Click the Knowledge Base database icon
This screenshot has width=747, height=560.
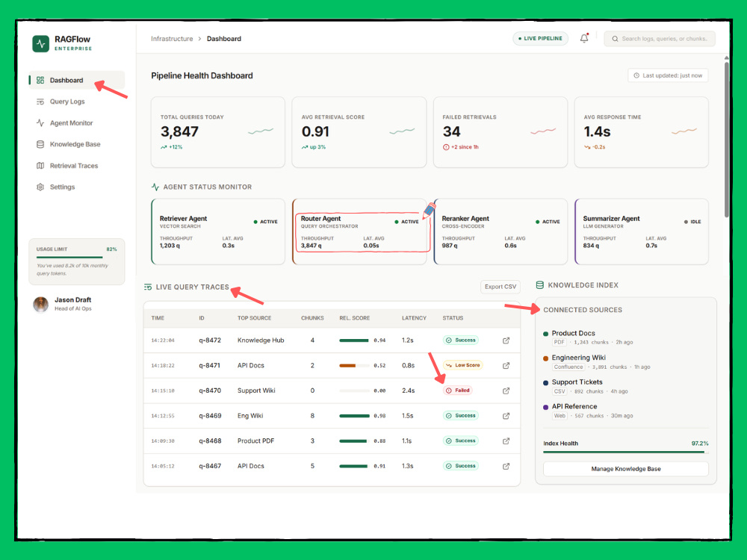(x=40, y=144)
